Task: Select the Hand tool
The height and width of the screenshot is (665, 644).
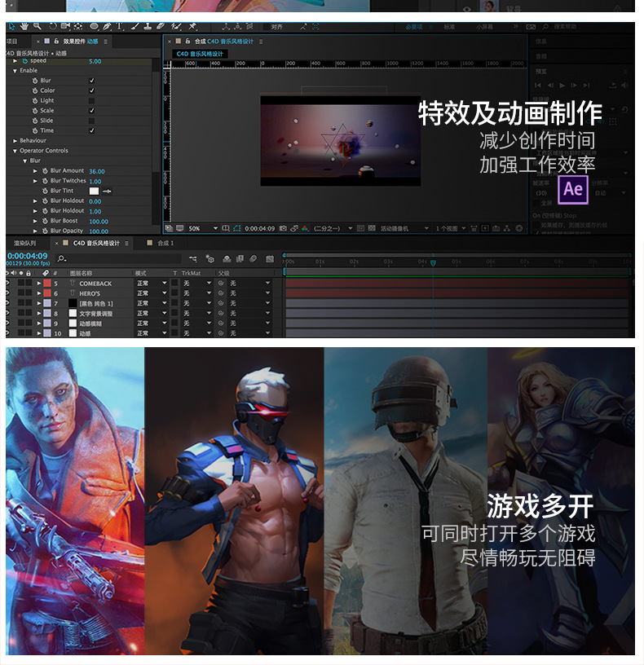Action: tap(24, 26)
